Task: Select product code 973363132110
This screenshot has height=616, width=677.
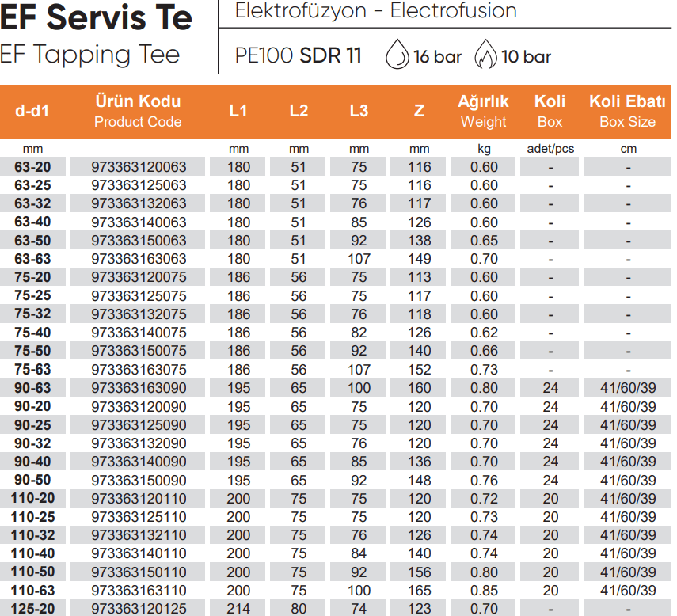Action: tap(139, 535)
